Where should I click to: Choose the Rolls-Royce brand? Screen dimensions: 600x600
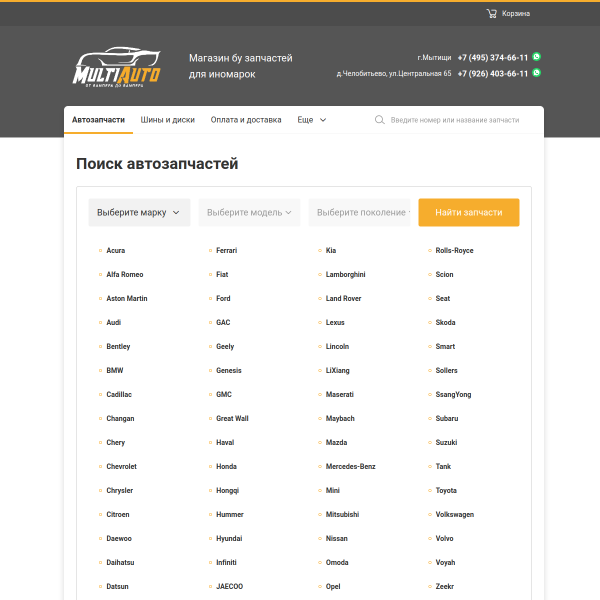tap(455, 251)
